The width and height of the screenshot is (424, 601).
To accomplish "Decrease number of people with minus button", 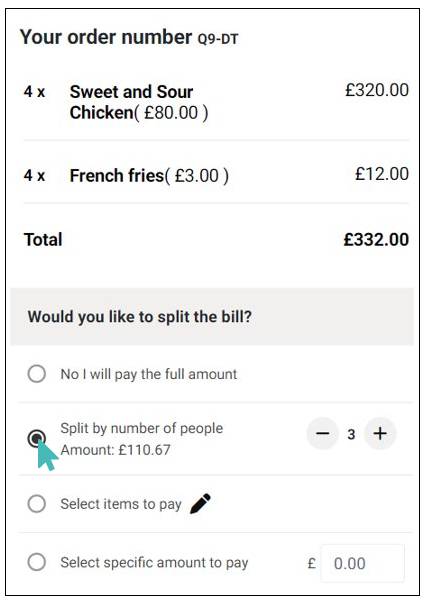I will pyautogui.click(x=323, y=434).
